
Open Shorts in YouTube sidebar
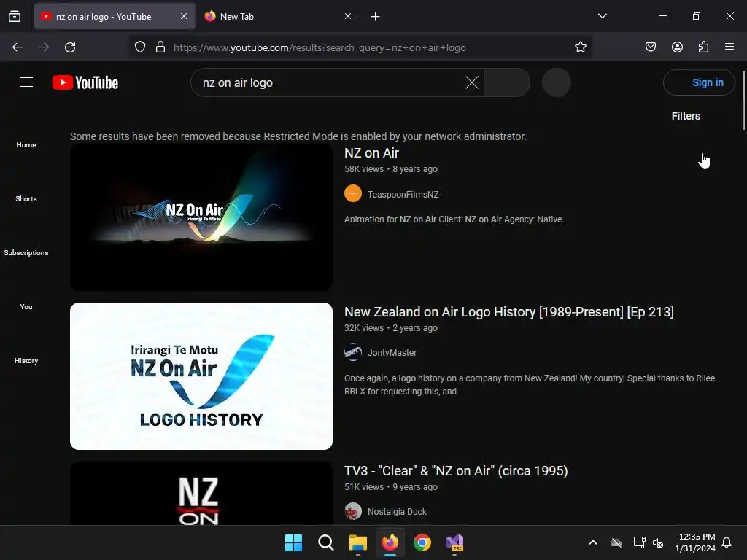(x=26, y=198)
